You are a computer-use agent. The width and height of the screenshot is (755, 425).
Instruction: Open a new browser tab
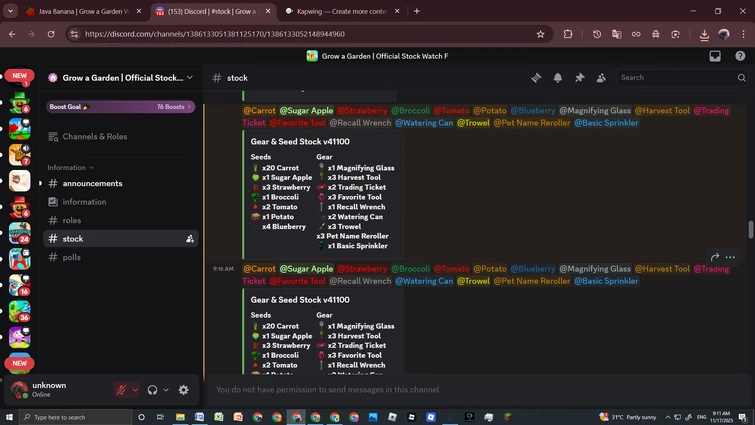pyautogui.click(x=417, y=11)
